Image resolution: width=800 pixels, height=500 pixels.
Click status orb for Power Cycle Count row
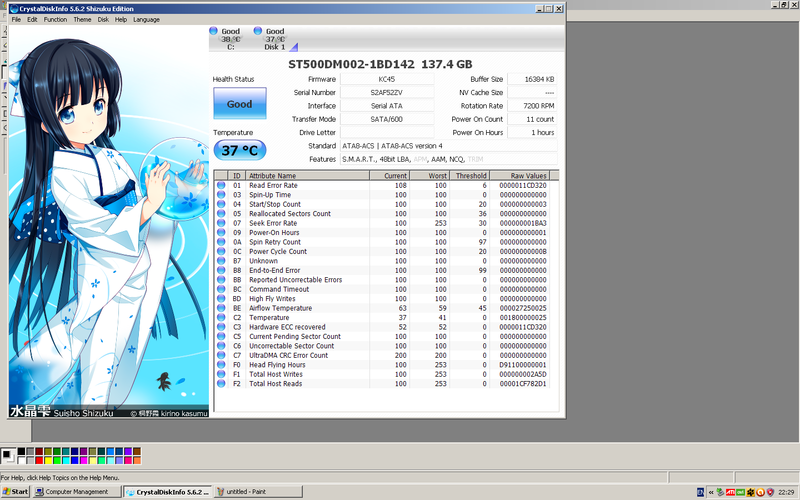(221, 252)
